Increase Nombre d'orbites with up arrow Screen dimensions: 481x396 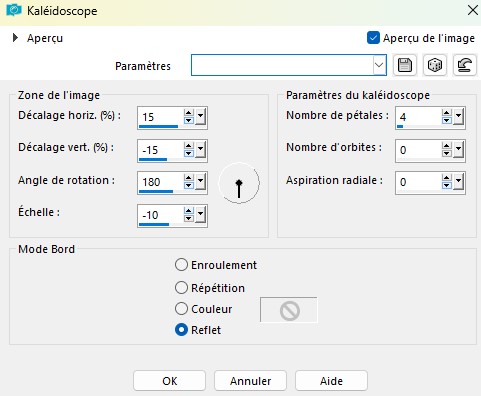click(447, 146)
